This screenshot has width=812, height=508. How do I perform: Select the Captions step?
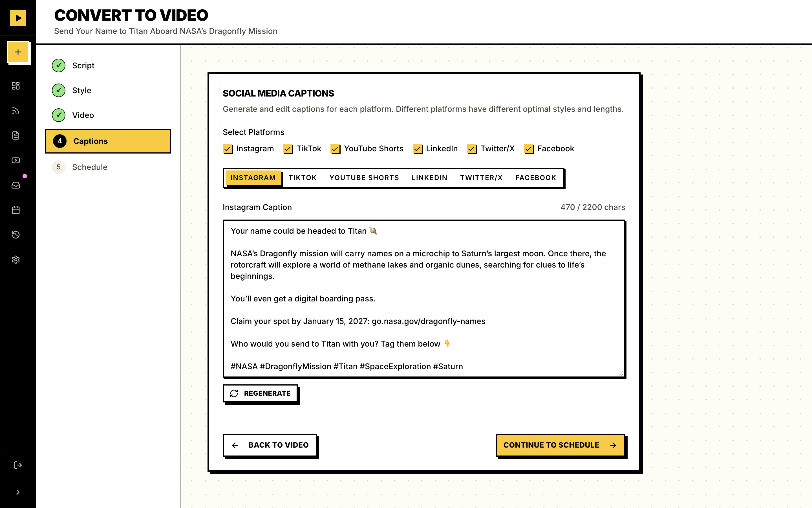pyautogui.click(x=108, y=141)
